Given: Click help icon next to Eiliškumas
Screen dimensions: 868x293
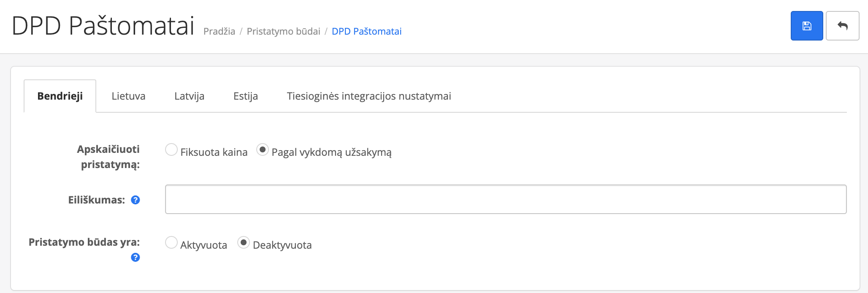Looking at the screenshot, I should coord(136,200).
